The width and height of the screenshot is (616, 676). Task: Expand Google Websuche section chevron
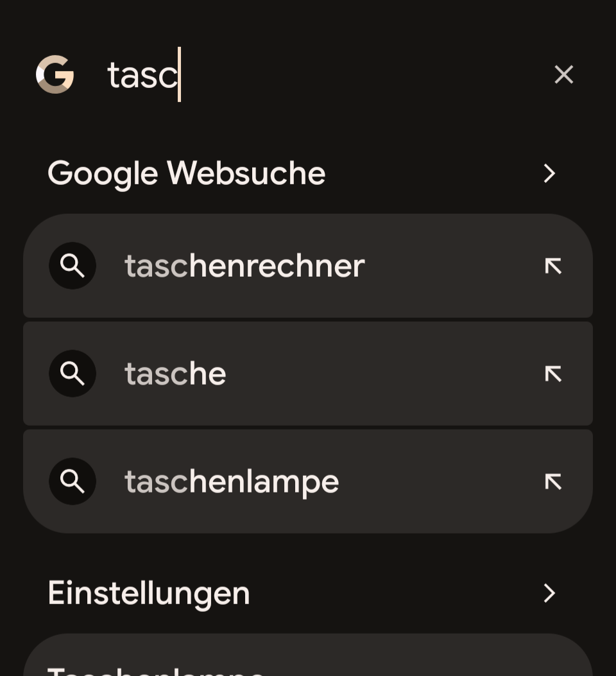(x=549, y=173)
